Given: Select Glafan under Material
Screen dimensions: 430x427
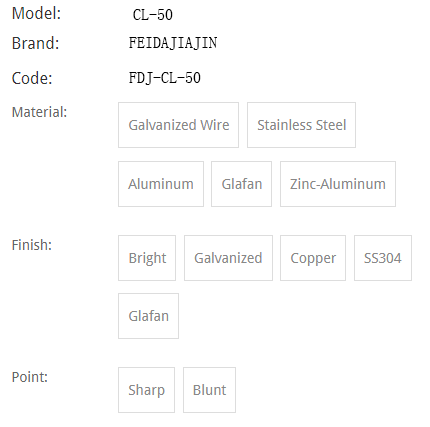Looking at the screenshot, I should click(241, 184).
